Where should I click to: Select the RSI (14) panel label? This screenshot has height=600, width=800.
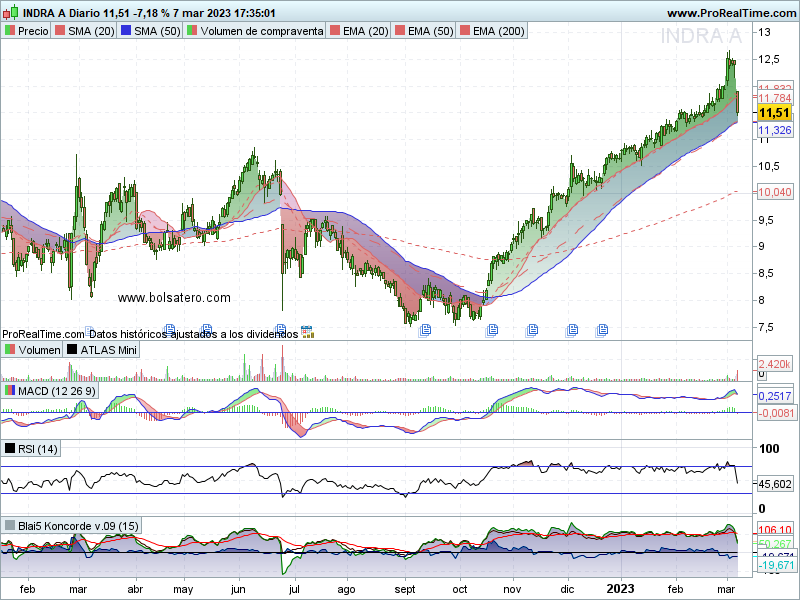pos(31,449)
